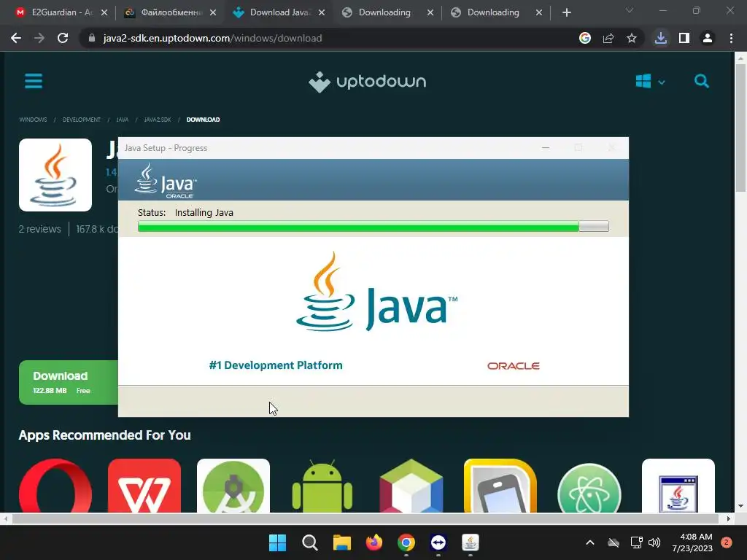This screenshot has width=747, height=560.
Task: Click the Google icon in address bar
Action: tap(584, 38)
